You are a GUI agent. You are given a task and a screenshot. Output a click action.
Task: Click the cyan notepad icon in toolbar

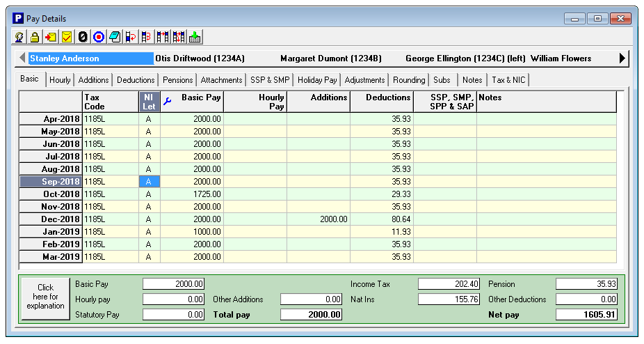click(115, 37)
